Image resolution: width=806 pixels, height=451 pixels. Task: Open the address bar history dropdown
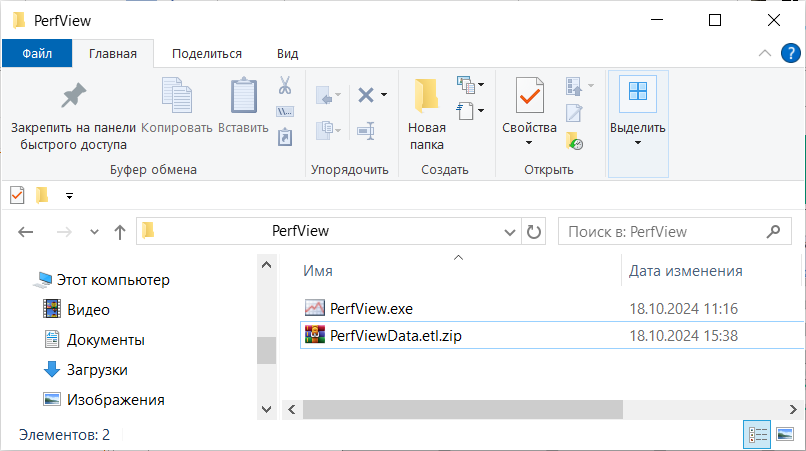tap(509, 231)
